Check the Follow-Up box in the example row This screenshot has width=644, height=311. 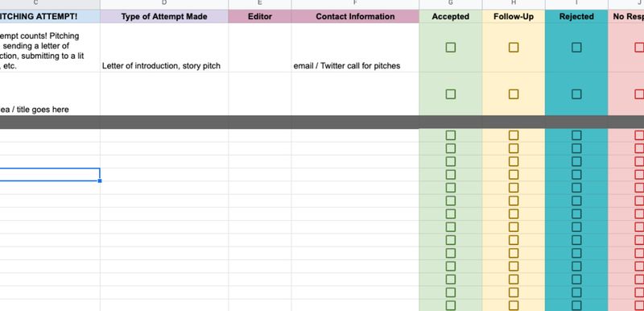pyautogui.click(x=514, y=48)
